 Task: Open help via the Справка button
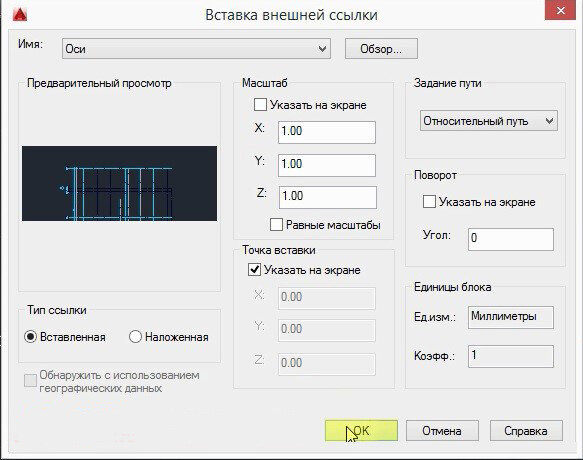click(526, 431)
